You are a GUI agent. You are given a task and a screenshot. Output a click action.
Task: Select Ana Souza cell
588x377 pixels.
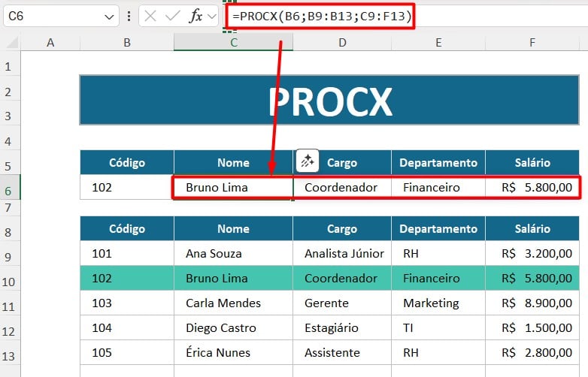233,253
